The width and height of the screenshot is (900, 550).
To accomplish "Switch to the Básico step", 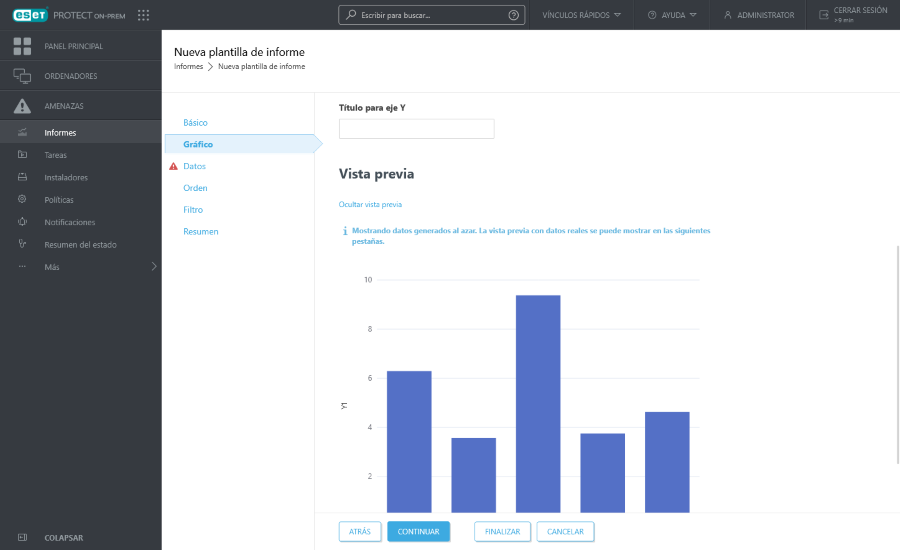I will tap(195, 122).
